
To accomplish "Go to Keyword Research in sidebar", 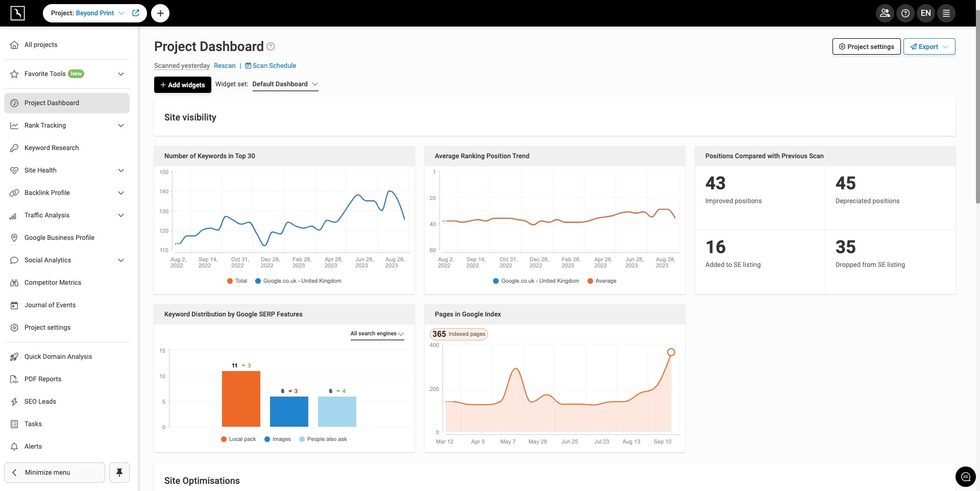I will coord(52,148).
